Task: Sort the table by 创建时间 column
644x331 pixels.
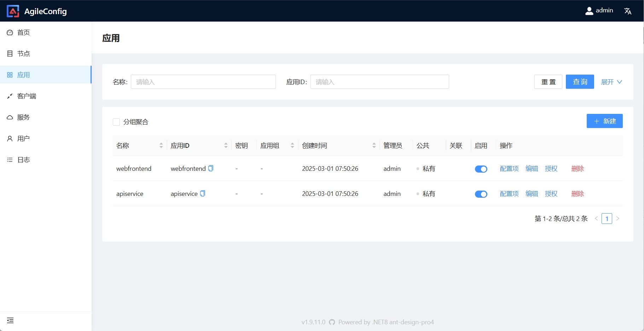Action: point(374,145)
